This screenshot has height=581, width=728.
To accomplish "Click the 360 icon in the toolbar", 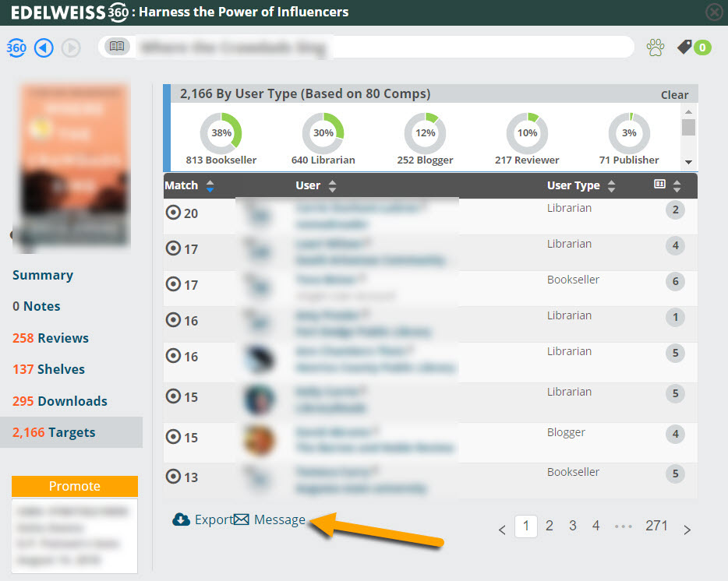I will coord(16,48).
